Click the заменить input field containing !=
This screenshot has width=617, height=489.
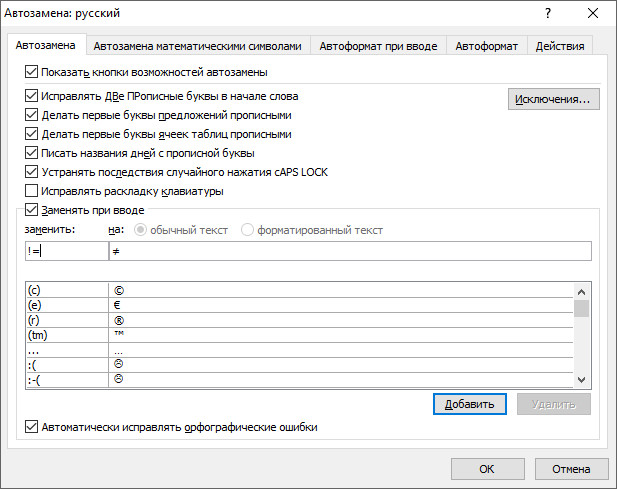tap(67, 251)
